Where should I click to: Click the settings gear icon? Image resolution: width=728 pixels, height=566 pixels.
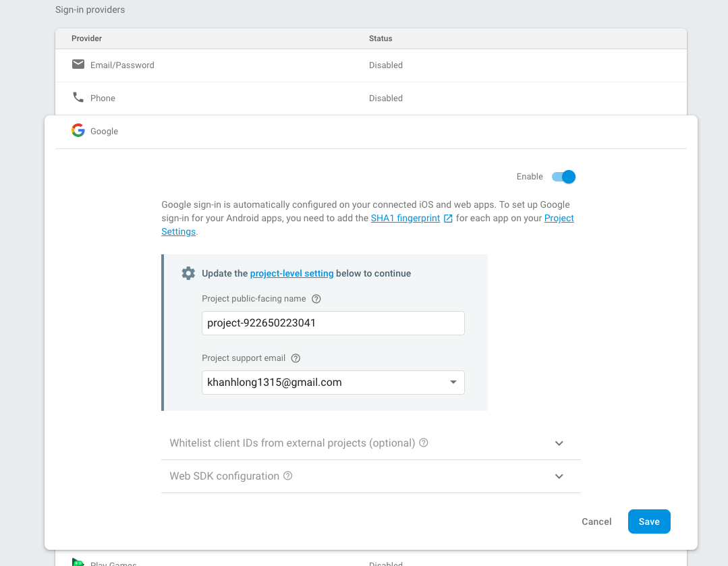coord(188,273)
